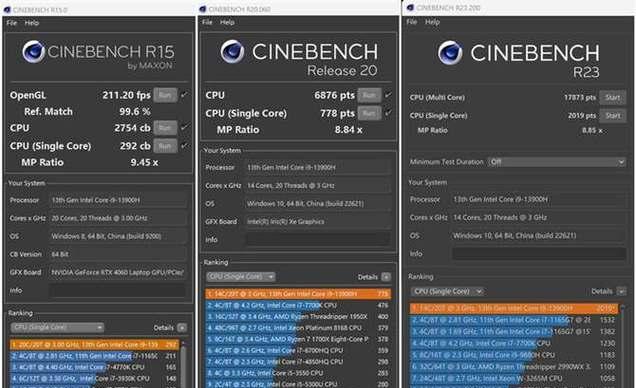Image resolution: width=636 pixels, height=388 pixels.
Task: Toggle the CPU test checkbox in Release 20
Action: click(389, 95)
